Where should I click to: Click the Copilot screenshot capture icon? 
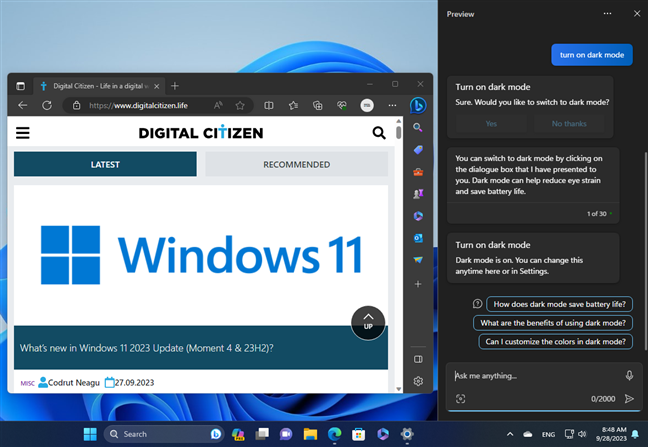tap(460, 399)
